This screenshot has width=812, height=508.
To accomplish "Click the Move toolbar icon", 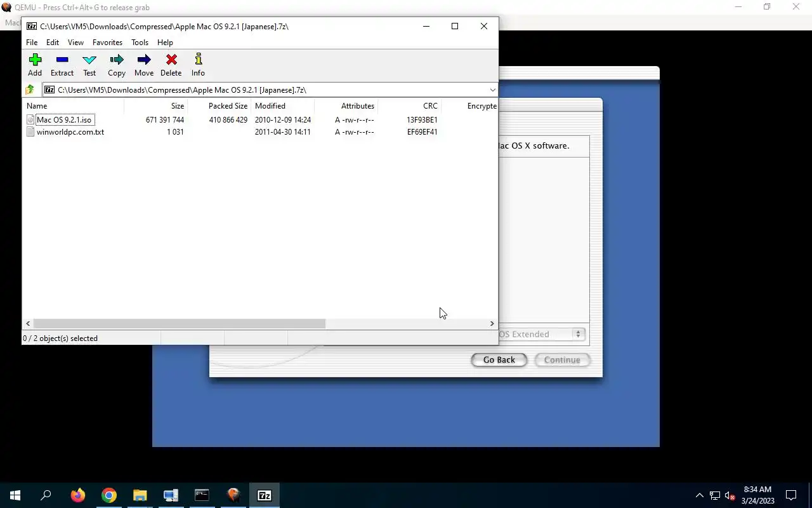I will click(144, 65).
